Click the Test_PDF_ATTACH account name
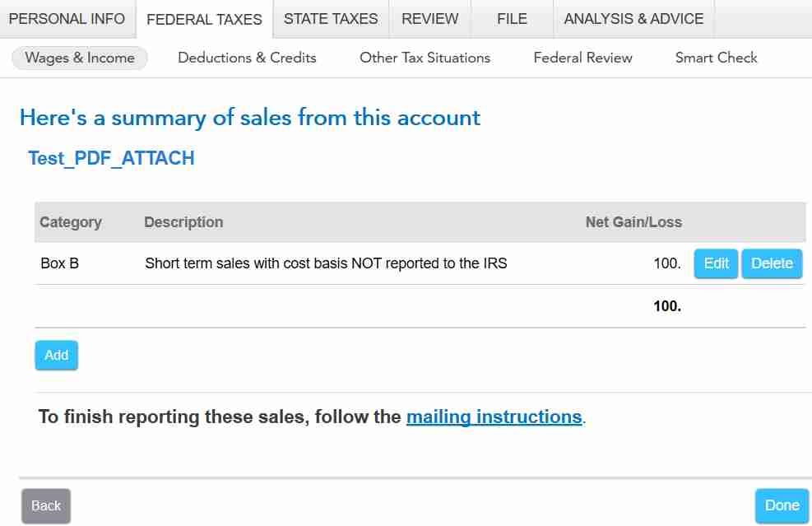 coord(111,158)
